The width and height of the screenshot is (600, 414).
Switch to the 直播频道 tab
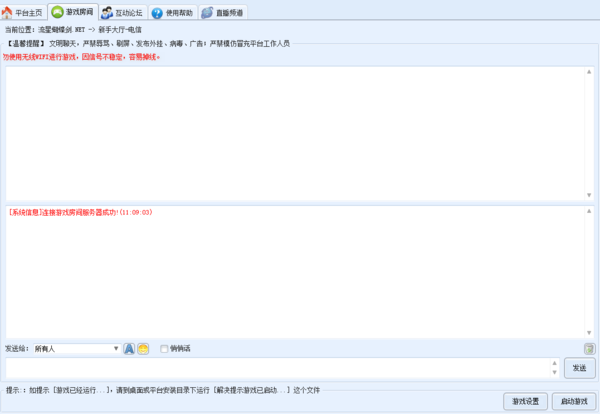(223, 13)
